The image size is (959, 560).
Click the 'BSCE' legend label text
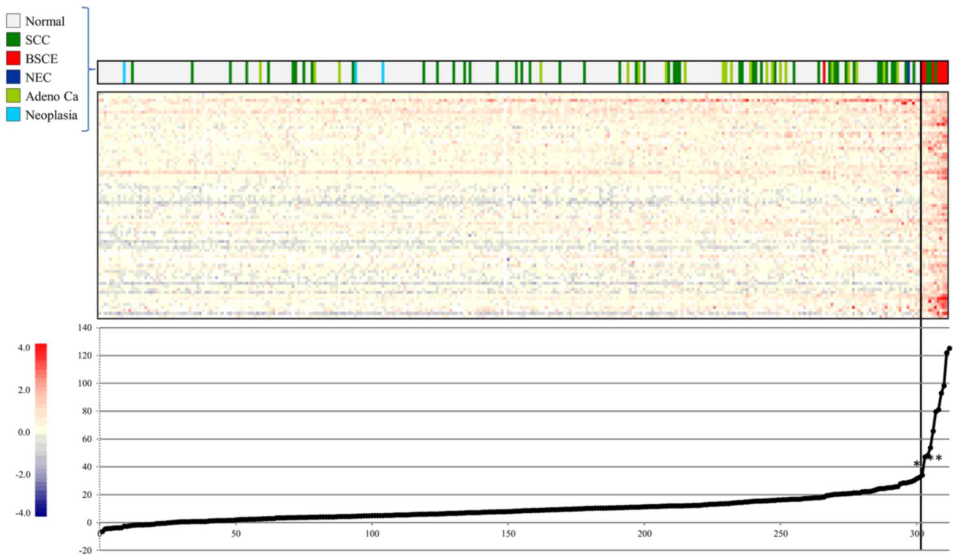click(x=42, y=59)
